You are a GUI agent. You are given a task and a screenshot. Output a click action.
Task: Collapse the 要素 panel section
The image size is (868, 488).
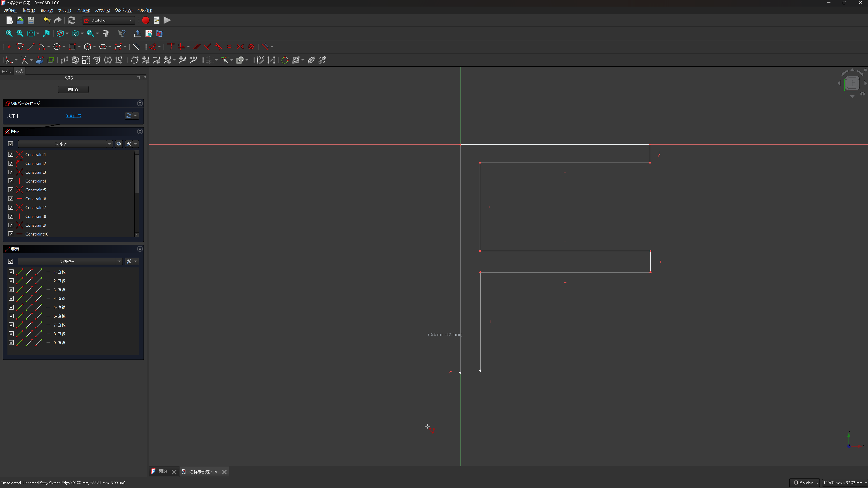140,249
